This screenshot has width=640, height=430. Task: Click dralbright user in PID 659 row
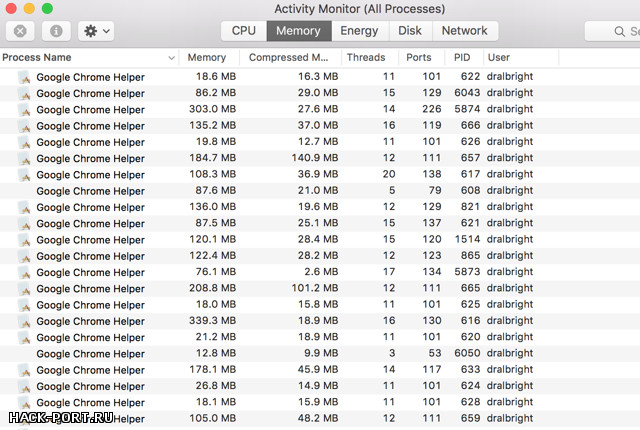click(510, 418)
